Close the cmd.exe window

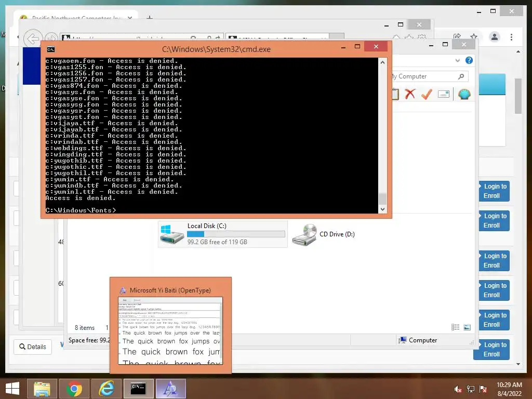click(x=376, y=46)
